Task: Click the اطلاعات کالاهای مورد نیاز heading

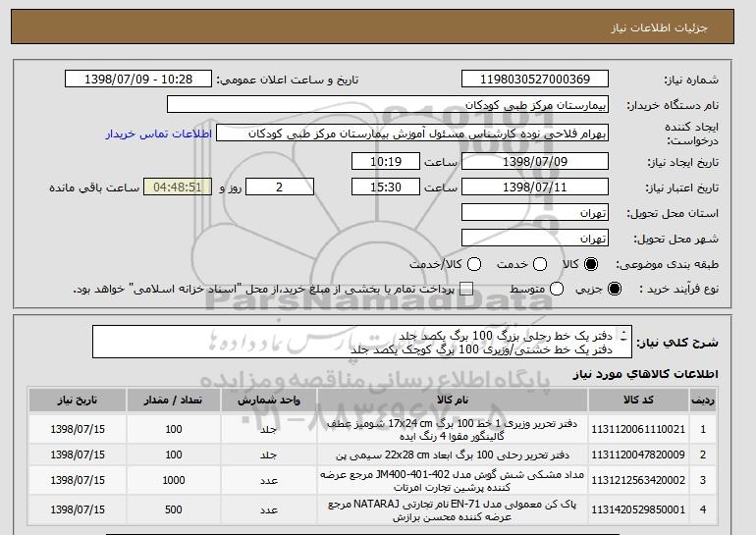Action: coord(646,374)
